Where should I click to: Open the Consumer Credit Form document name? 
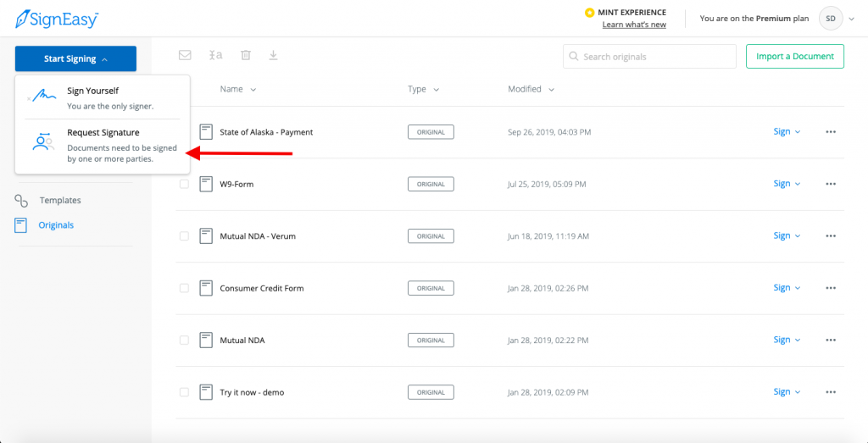tap(262, 288)
